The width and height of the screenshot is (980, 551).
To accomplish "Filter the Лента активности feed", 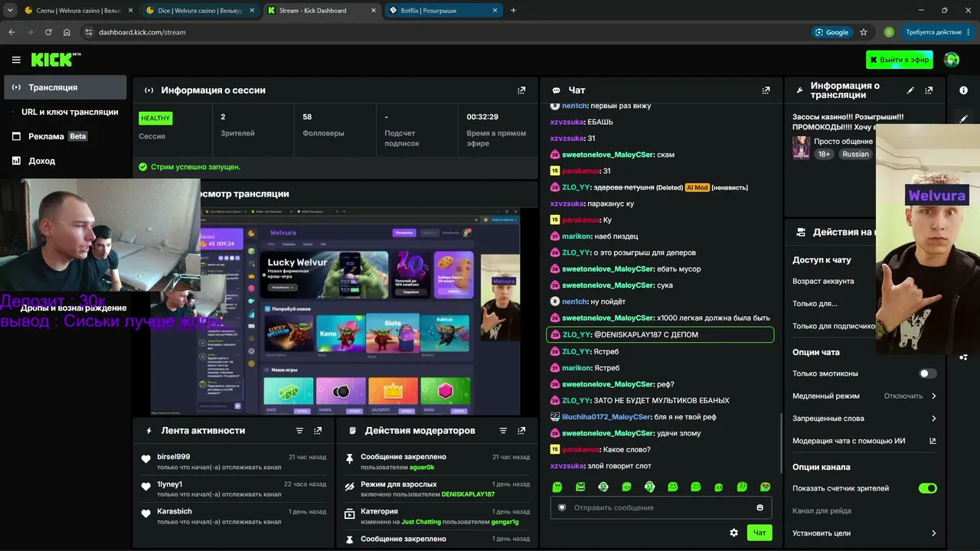I will click(299, 431).
